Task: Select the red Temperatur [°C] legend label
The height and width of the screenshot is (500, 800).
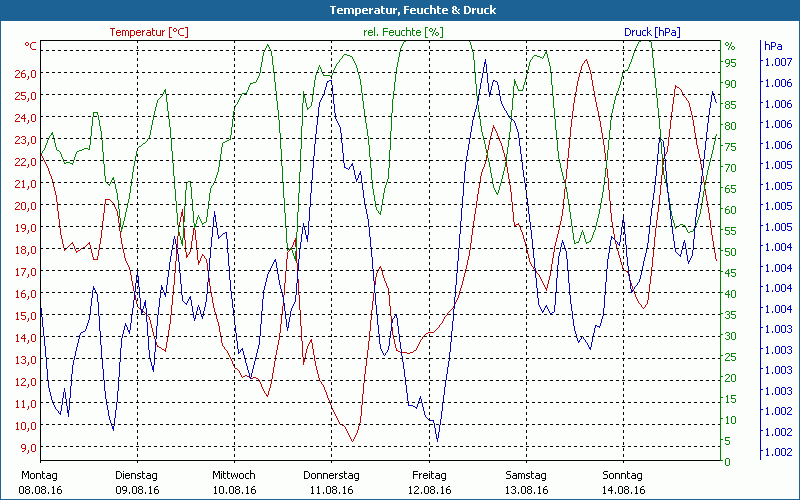Action: (x=149, y=32)
